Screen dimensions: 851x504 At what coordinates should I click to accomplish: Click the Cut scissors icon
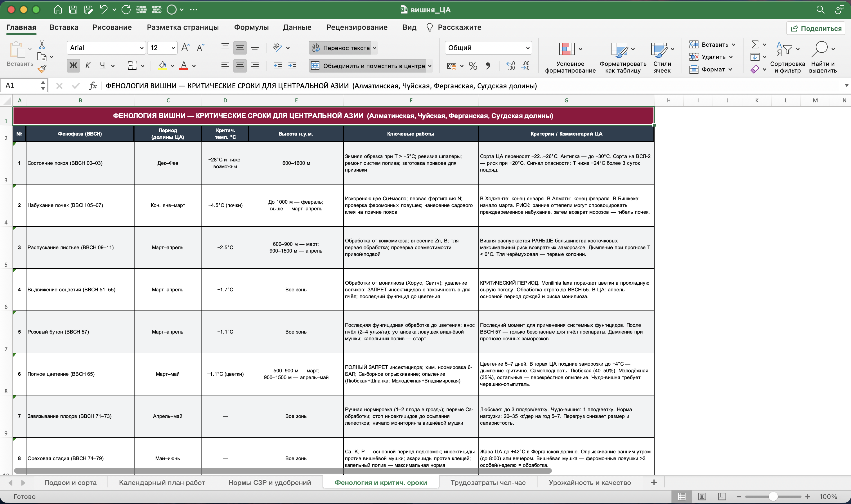[42, 44]
